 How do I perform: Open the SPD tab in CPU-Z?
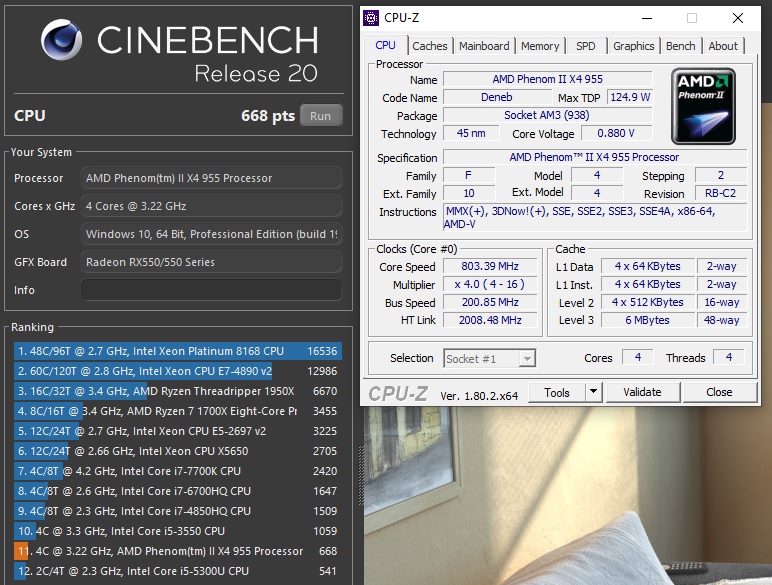585,46
